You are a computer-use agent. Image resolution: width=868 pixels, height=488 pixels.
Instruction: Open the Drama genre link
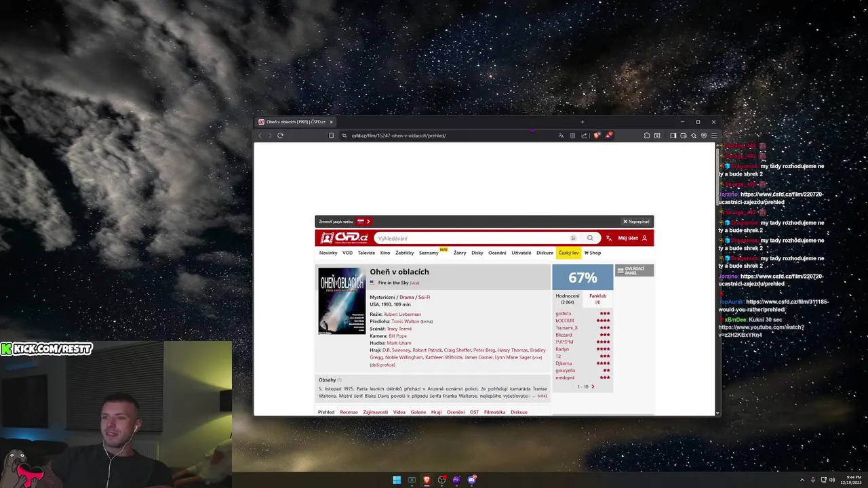(406, 297)
